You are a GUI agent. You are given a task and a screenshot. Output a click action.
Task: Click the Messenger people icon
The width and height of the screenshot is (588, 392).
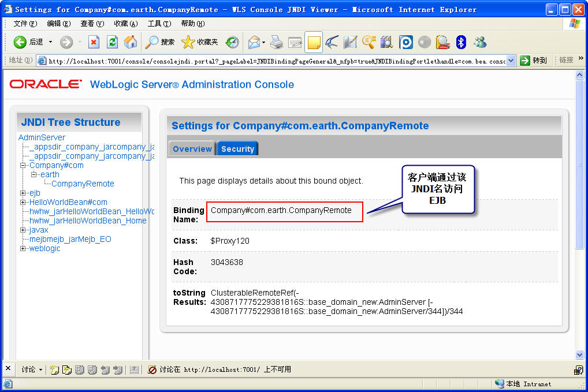click(x=479, y=42)
